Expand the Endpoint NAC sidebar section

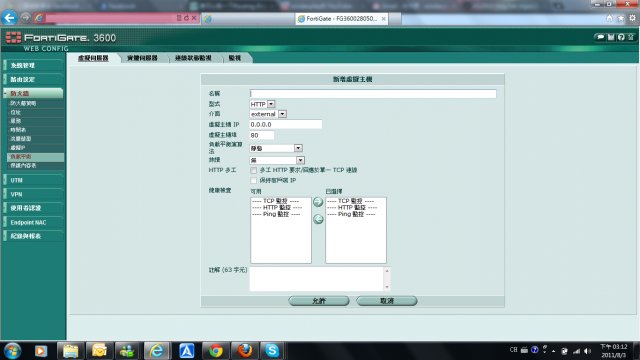[x=33, y=222]
